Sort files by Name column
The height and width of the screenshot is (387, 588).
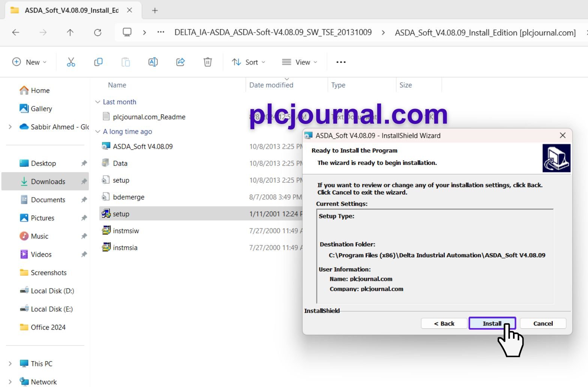click(x=117, y=85)
